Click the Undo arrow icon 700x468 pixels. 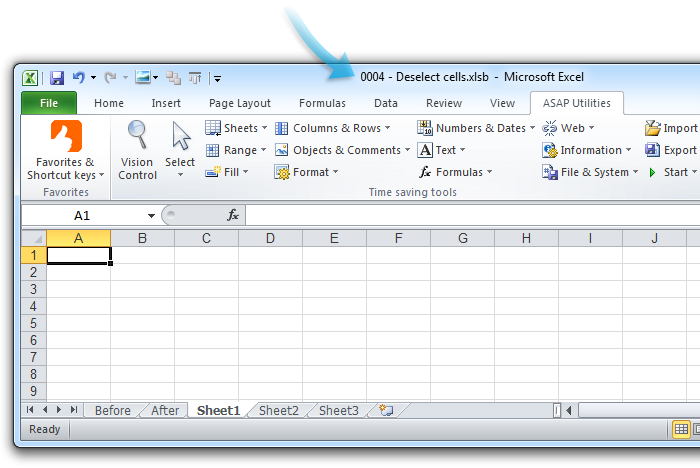78,77
